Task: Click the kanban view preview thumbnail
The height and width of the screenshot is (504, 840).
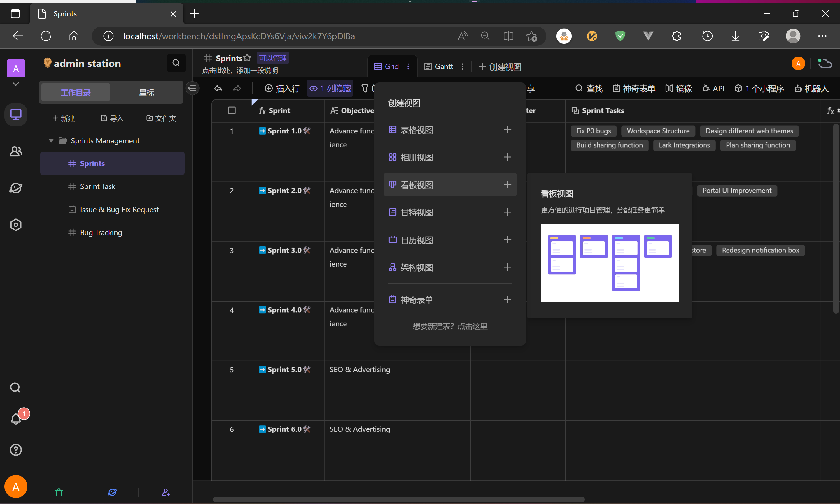Action: [x=610, y=262]
